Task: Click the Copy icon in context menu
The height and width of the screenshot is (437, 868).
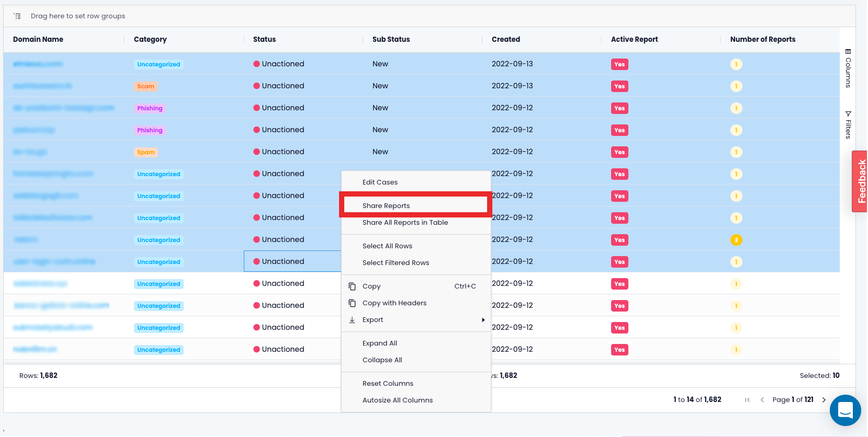Action: pos(352,286)
